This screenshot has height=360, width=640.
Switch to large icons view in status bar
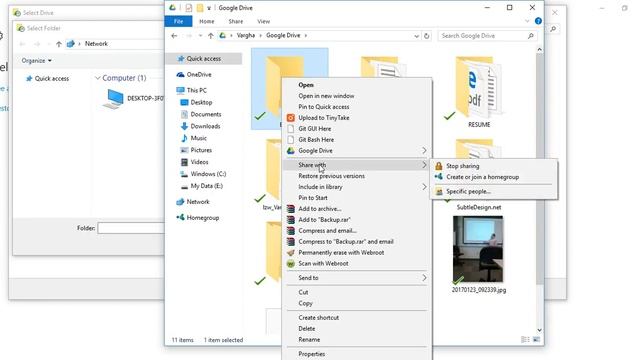coord(536,340)
